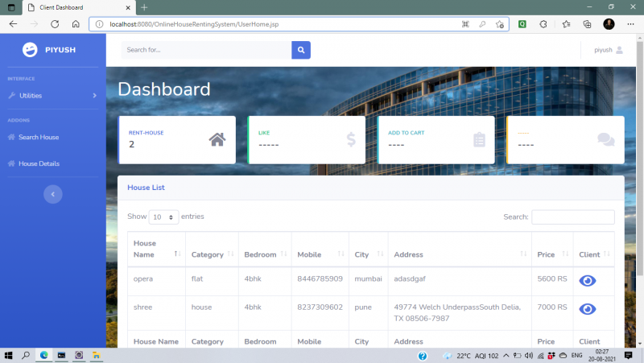Click the blue search magnifier button
Viewport: 644px width, 363px height.
tap(301, 50)
